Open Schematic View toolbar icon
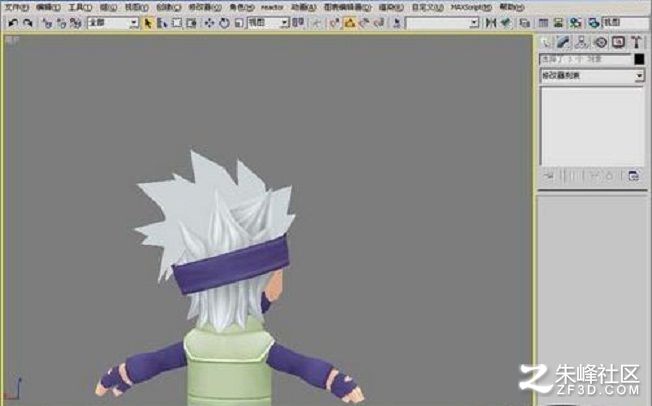Screen dimensions: 652x406 click(558, 23)
